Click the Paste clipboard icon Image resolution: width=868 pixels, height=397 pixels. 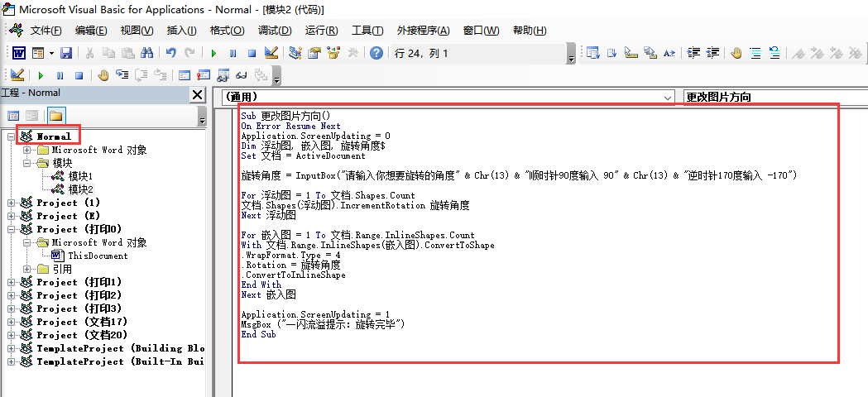click(128, 53)
